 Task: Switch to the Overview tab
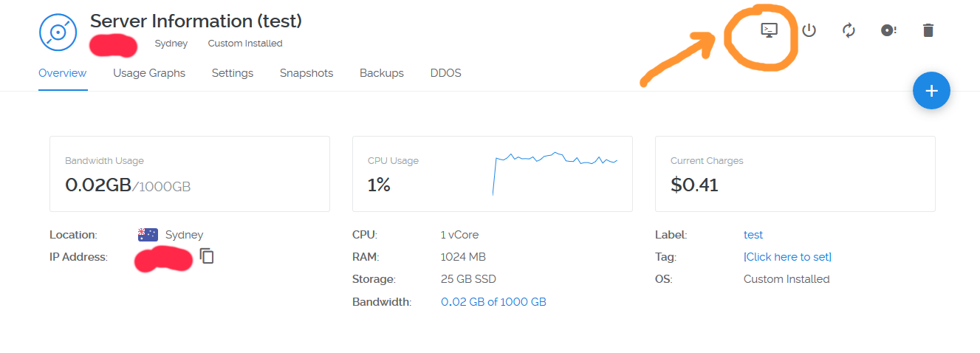click(63, 73)
